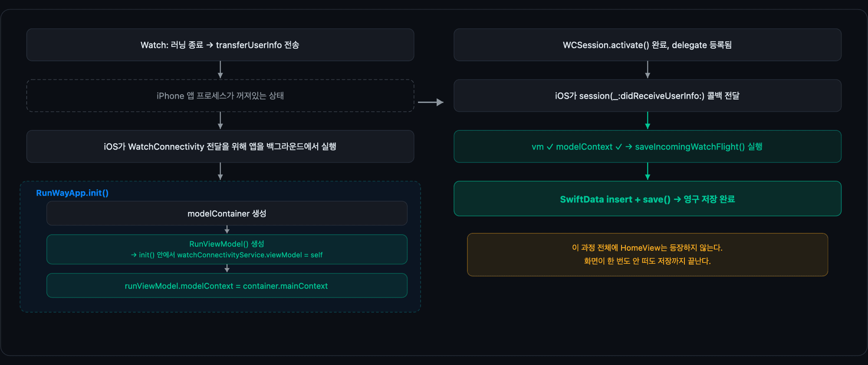Select the SwiftData insert + save() box
Image resolution: width=868 pixels, height=365 pixels.
648,199
